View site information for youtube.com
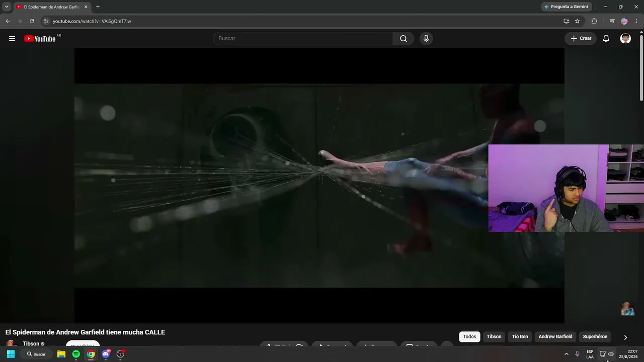 pyautogui.click(x=46, y=21)
